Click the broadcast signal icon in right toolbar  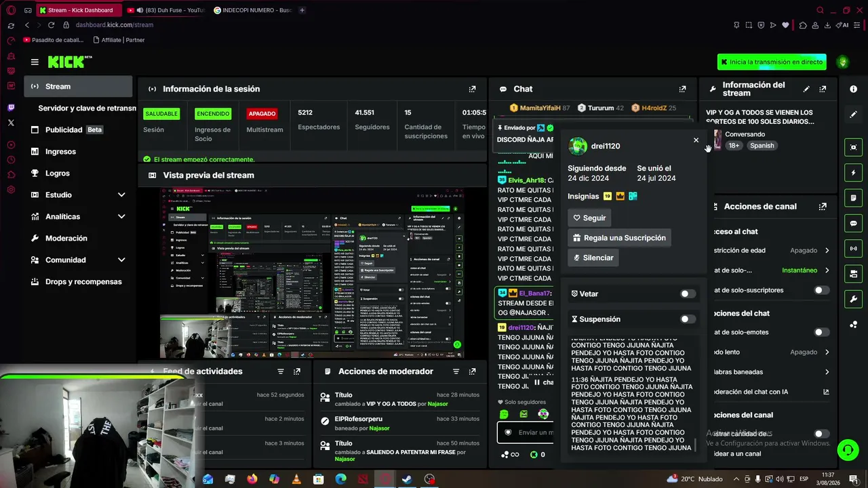pos(853,249)
